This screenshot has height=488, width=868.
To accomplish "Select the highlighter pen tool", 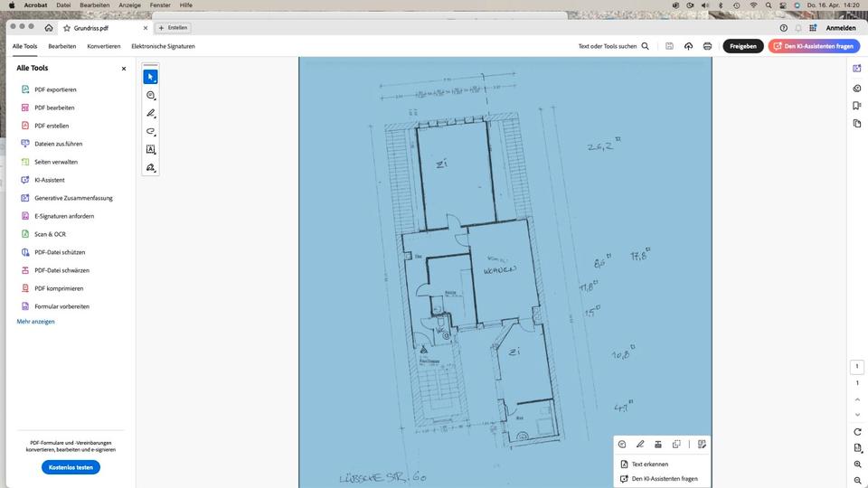I will pos(150,113).
